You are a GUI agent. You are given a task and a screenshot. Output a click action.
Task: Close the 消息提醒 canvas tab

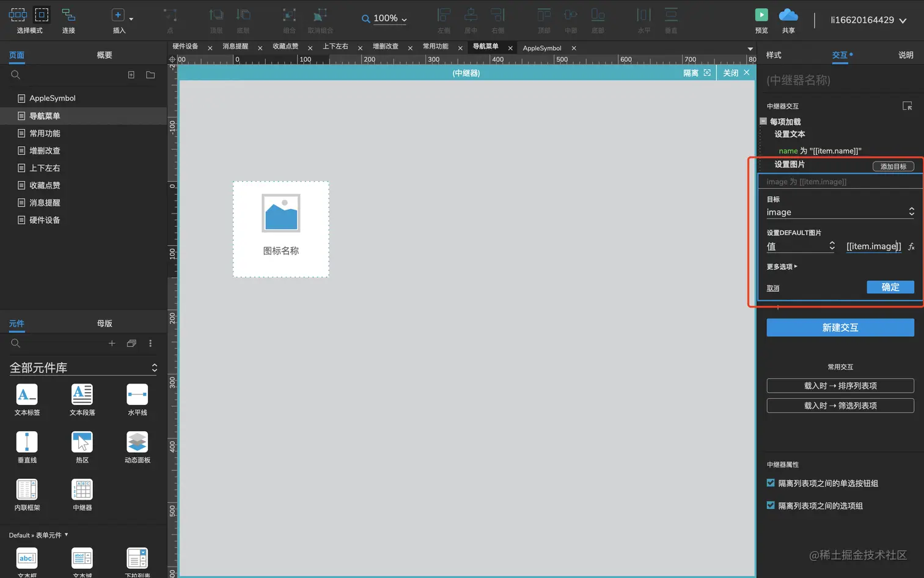260,48
